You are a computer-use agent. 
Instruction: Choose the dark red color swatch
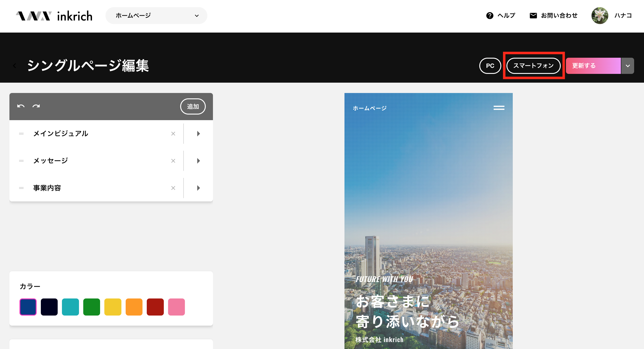155,307
